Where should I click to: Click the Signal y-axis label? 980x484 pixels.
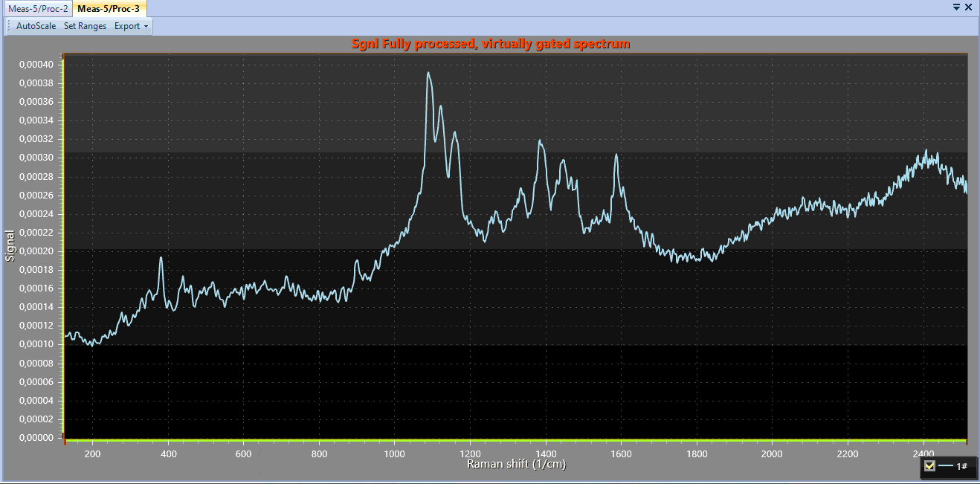click(x=10, y=245)
